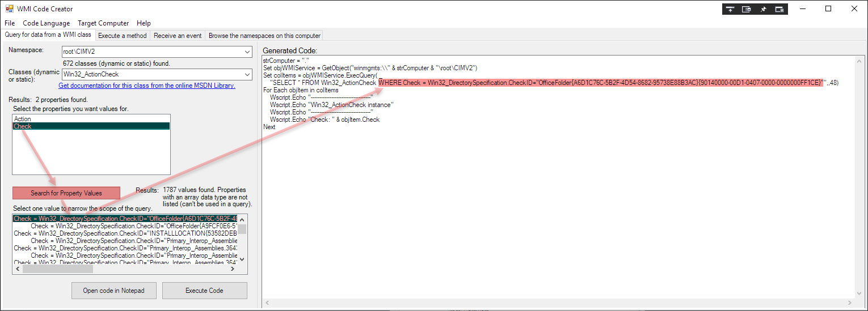Screen dimensions: 868x311
Task: Click the values list scroll-left arrow
Action: click(x=17, y=269)
